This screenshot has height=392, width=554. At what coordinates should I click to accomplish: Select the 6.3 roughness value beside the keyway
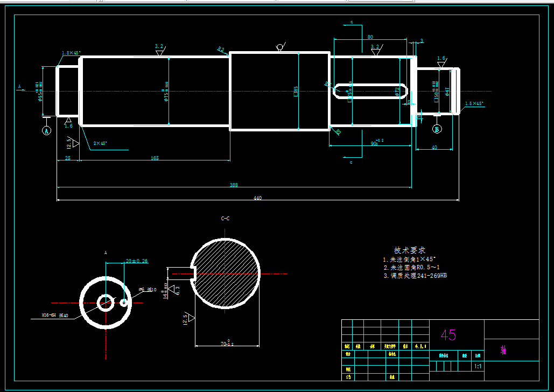178,290
